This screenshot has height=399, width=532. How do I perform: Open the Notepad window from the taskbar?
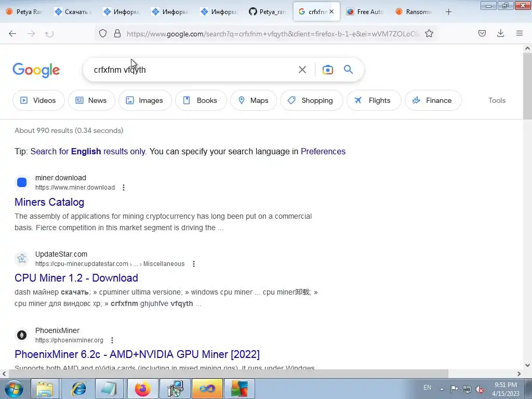tap(109, 389)
